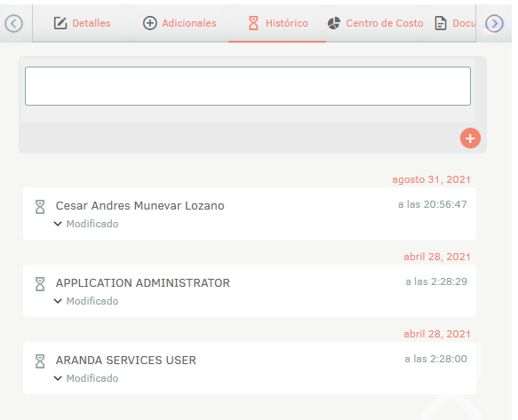518x420 pixels.
Task: Click the orange plus add note button
Action: [470, 138]
